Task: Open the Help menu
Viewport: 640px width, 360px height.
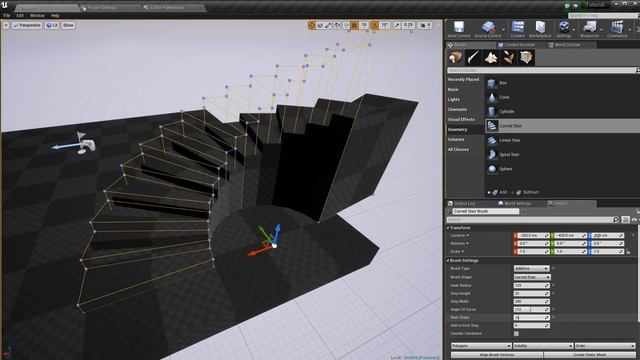Action: pyautogui.click(x=55, y=16)
